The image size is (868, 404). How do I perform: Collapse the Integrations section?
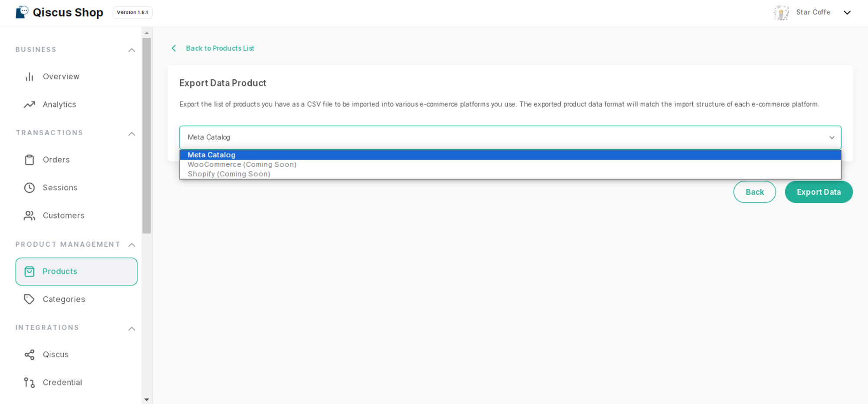132,329
